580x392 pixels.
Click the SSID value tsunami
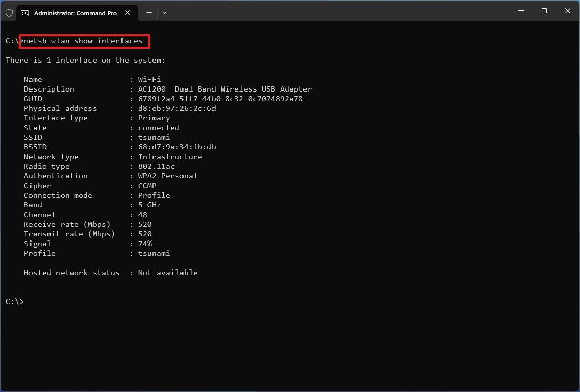pyautogui.click(x=154, y=137)
